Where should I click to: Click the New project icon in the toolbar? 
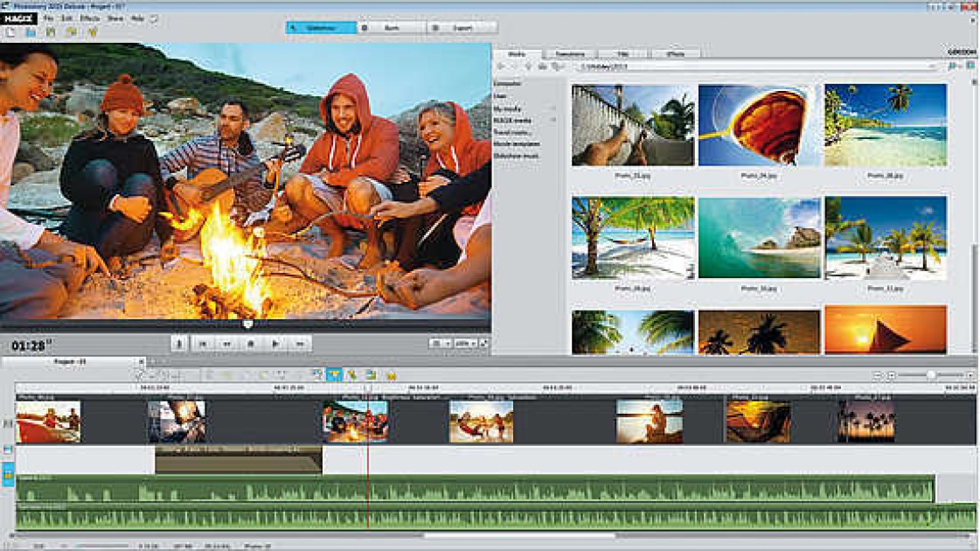[x=10, y=31]
